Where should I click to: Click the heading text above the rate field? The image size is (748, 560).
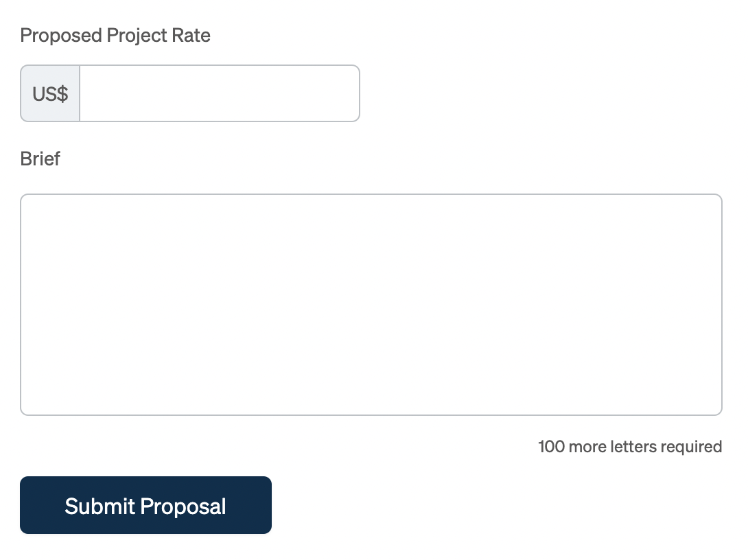tap(115, 36)
